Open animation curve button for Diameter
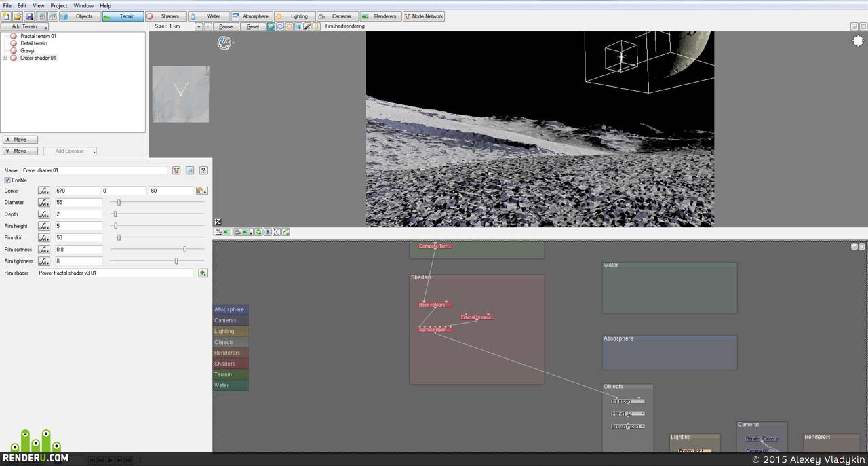Screen dimensions: 868x466 44,202
